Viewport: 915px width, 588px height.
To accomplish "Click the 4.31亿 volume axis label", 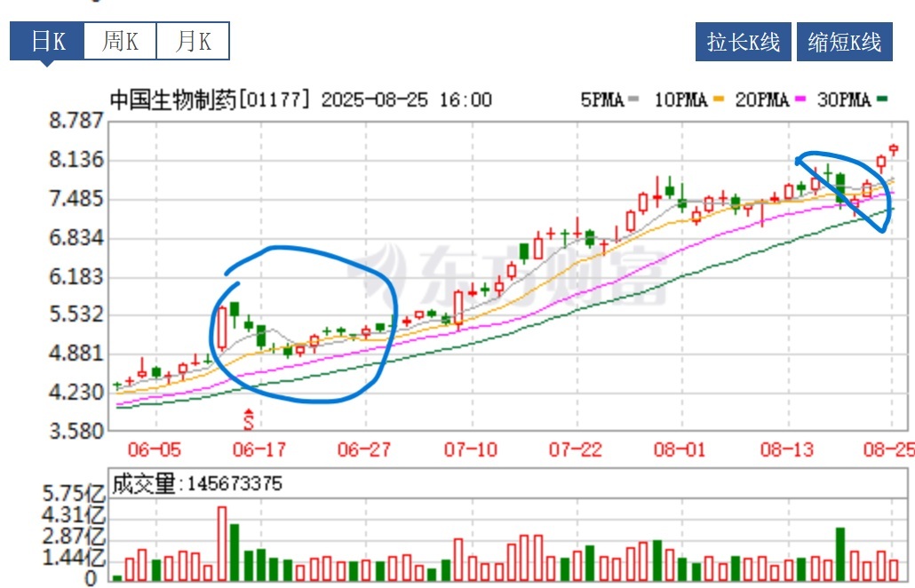I will point(74,515).
